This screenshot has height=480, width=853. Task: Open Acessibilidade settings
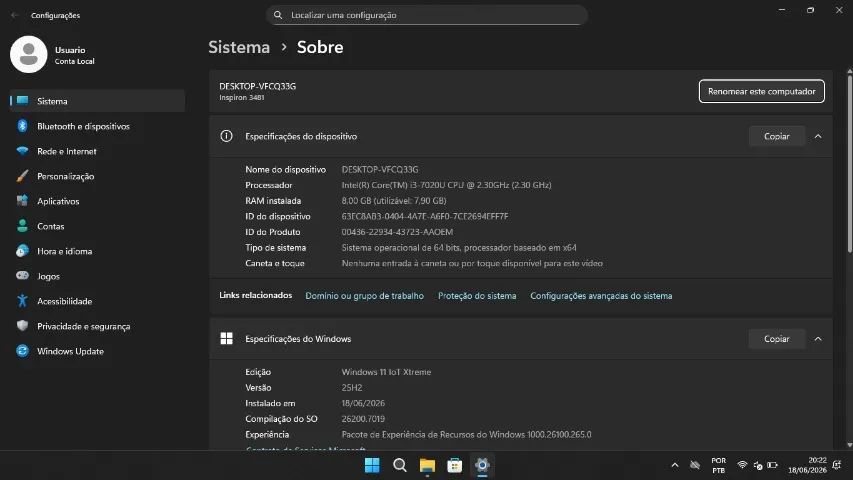97,301
